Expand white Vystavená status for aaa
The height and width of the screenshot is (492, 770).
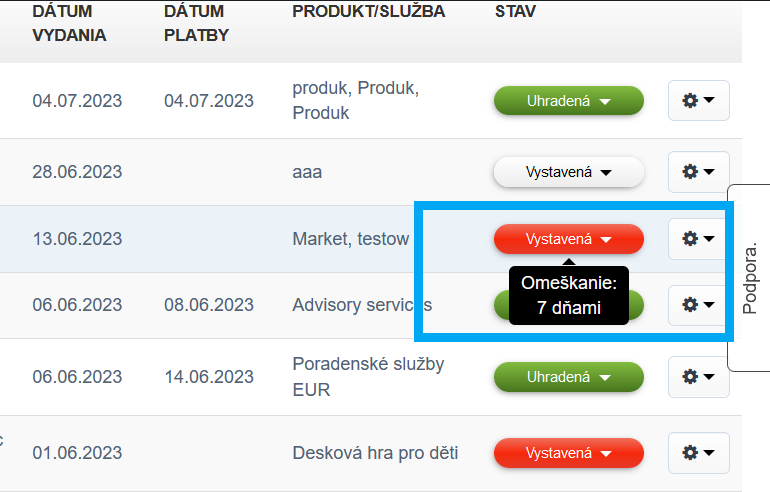tap(568, 172)
